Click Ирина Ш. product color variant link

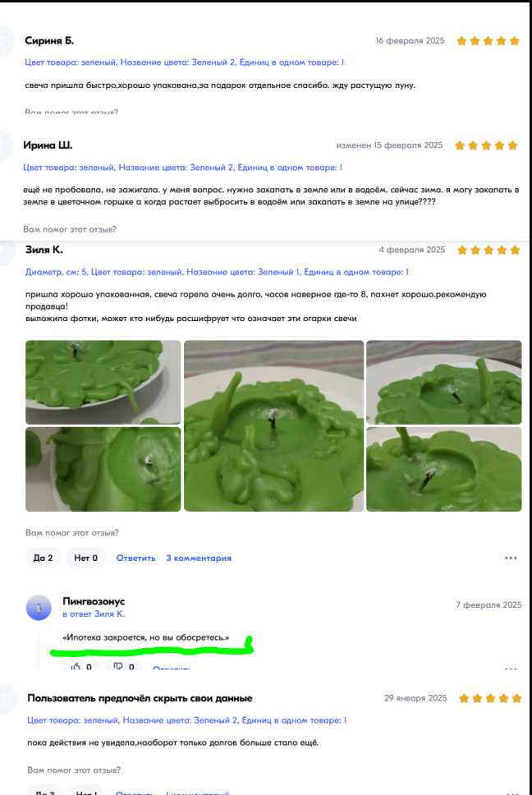point(182,168)
